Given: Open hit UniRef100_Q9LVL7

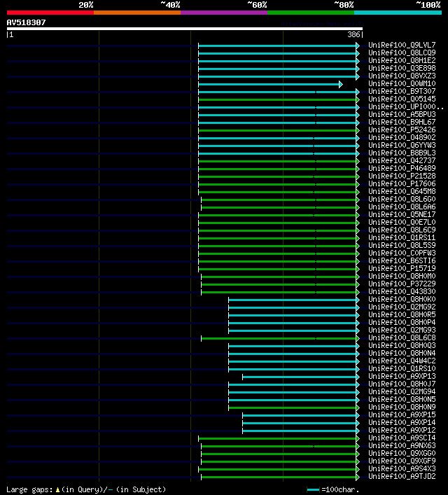Looking at the screenshot, I should [402, 45].
